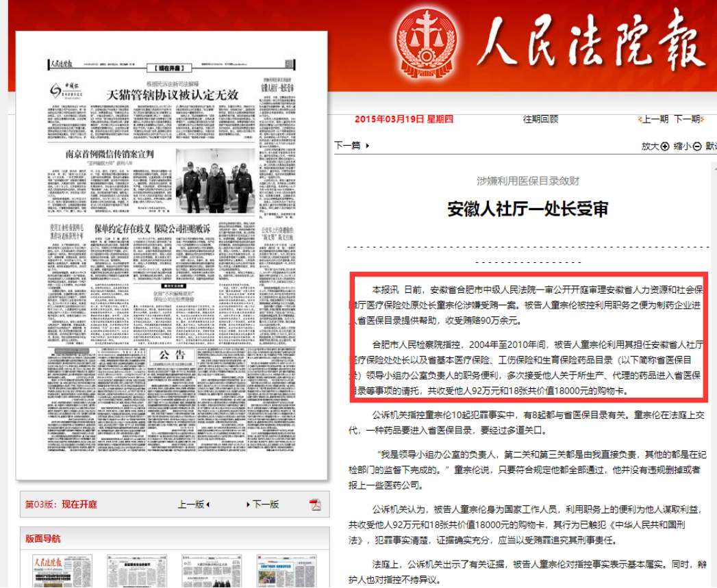Viewport: 717px width, 588px height.
Task: Go to next issue 下一期
Action: click(688, 119)
